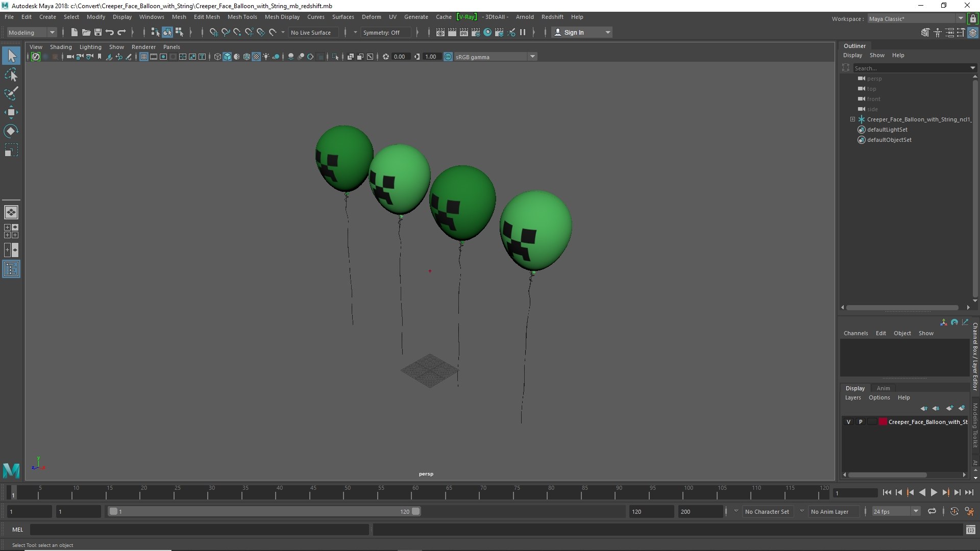Toggle the P playback box on the Creeper layer
Viewport: 980px width, 551px height.
tap(861, 422)
